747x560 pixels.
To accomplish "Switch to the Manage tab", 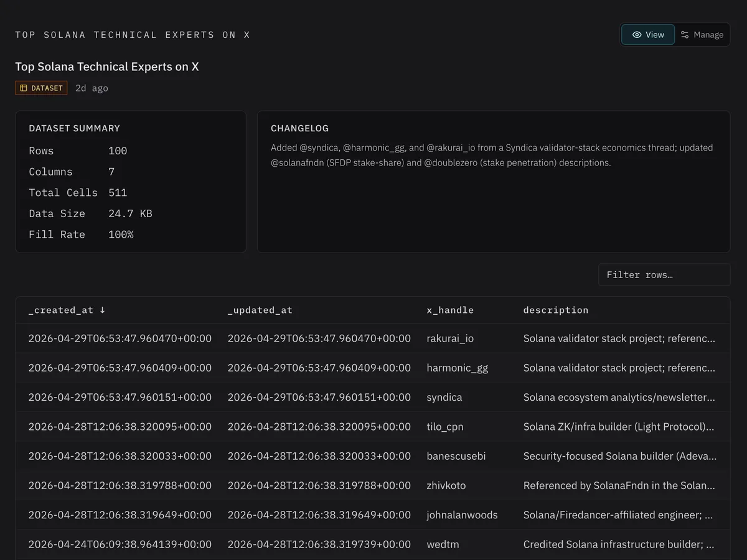I will tap(702, 35).
